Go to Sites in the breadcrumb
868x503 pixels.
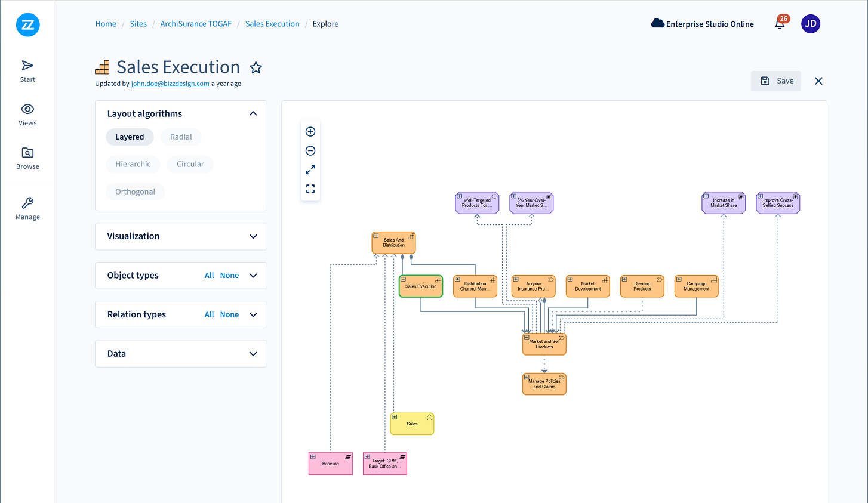point(138,24)
